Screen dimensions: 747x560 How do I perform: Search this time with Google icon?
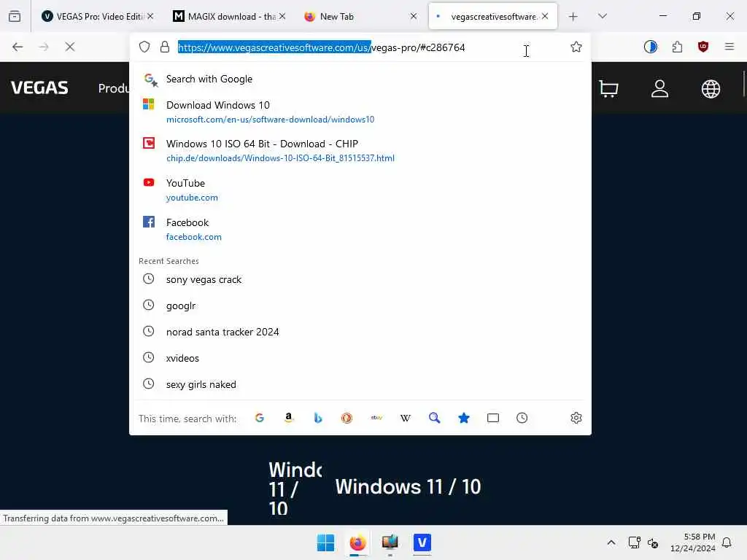(260, 418)
